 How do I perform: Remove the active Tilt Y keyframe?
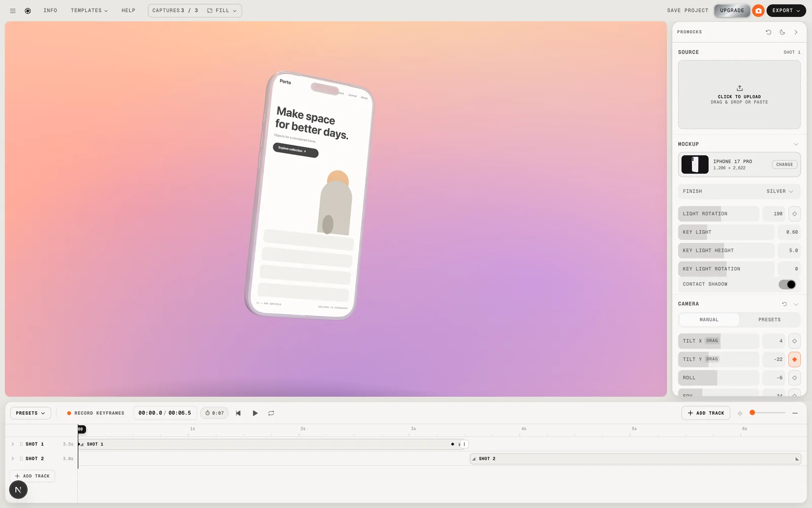click(x=795, y=359)
